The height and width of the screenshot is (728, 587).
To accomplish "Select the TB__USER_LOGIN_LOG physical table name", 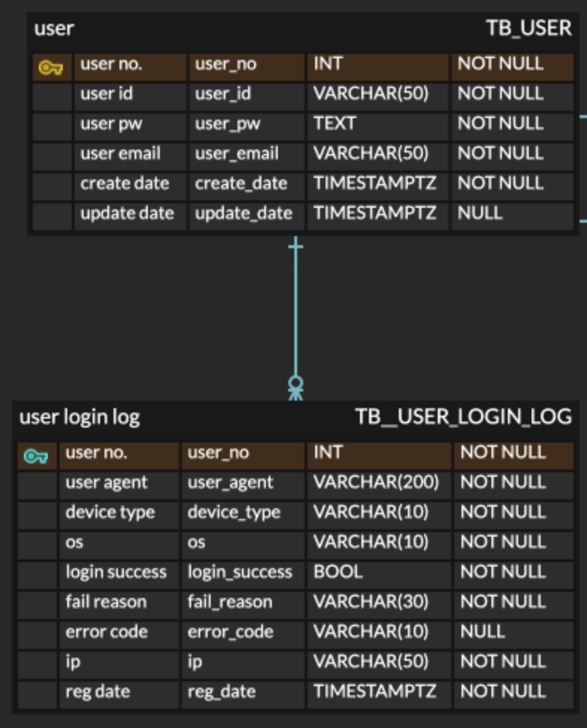I will (x=464, y=416).
